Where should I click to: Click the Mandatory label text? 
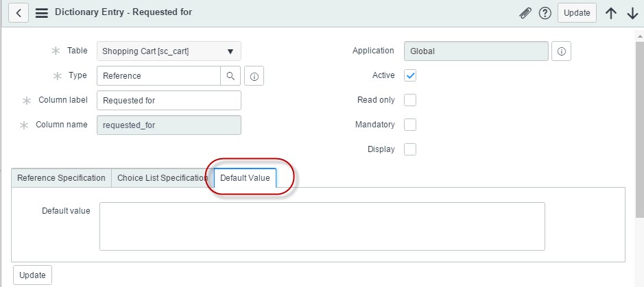pyautogui.click(x=375, y=125)
